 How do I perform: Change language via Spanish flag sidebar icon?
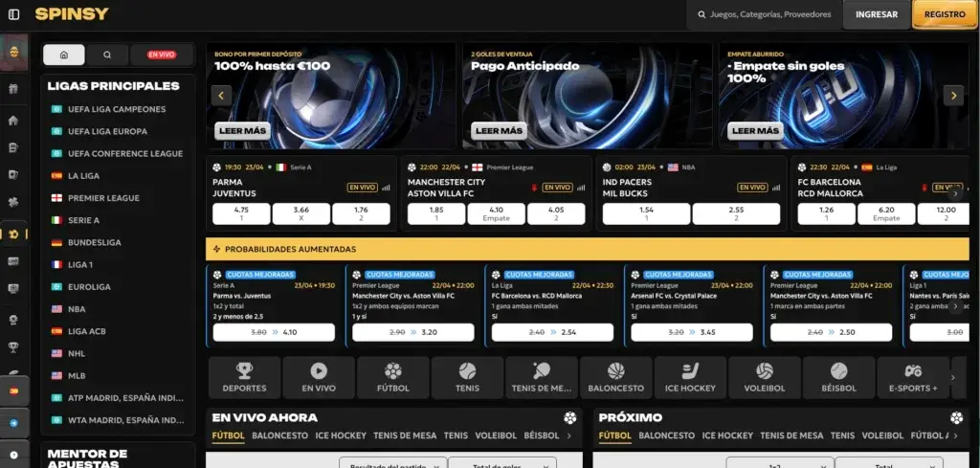point(13,391)
